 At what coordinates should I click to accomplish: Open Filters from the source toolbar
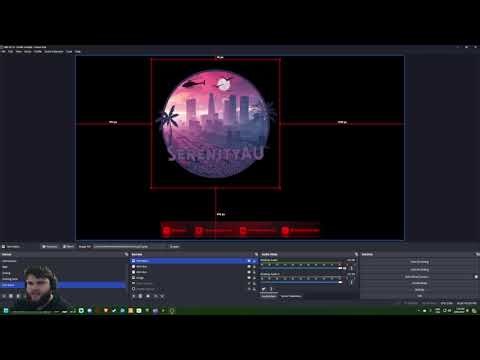pyautogui.click(x=68, y=247)
